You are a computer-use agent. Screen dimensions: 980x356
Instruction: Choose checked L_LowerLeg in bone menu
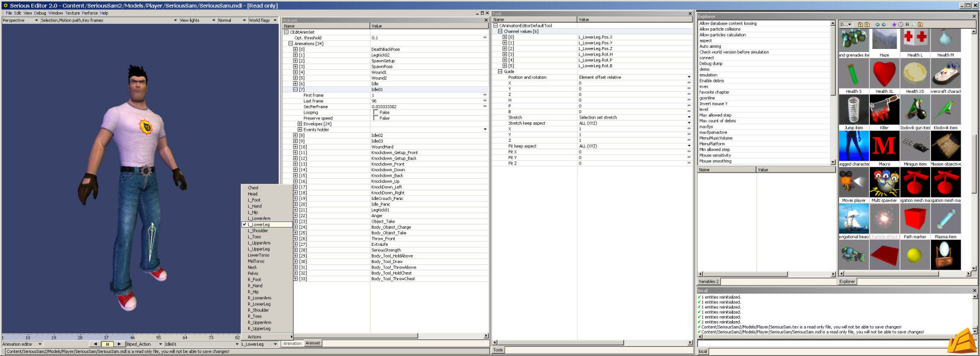tap(267, 224)
